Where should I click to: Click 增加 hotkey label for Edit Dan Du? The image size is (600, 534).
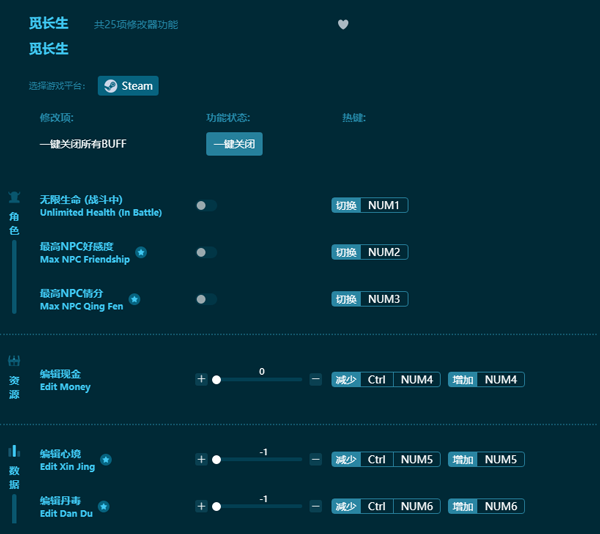463,506
